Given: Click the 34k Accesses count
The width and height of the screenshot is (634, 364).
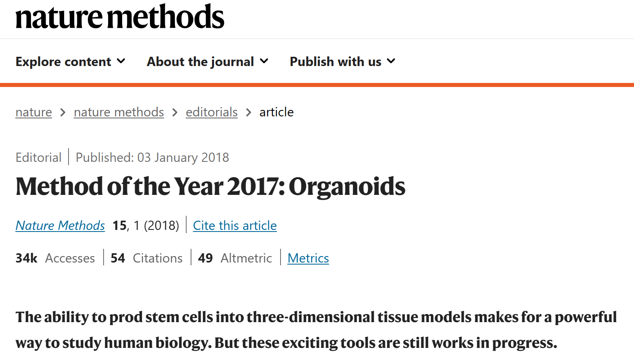Looking at the screenshot, I should click(55, 258).
